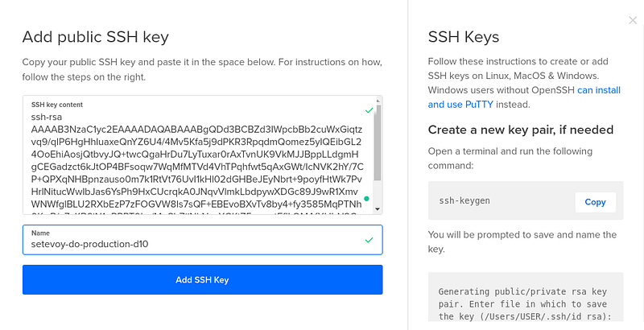Open the 'can install and use PuTTY' link
644x330 pixels.
[524, 97]
